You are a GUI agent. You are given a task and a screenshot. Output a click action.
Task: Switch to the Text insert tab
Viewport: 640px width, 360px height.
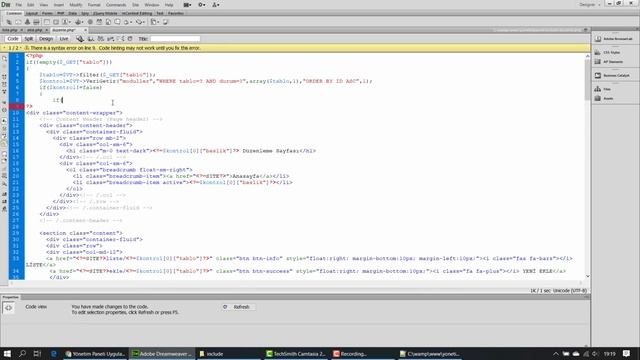pyautogui.click(x=160, y=13)
